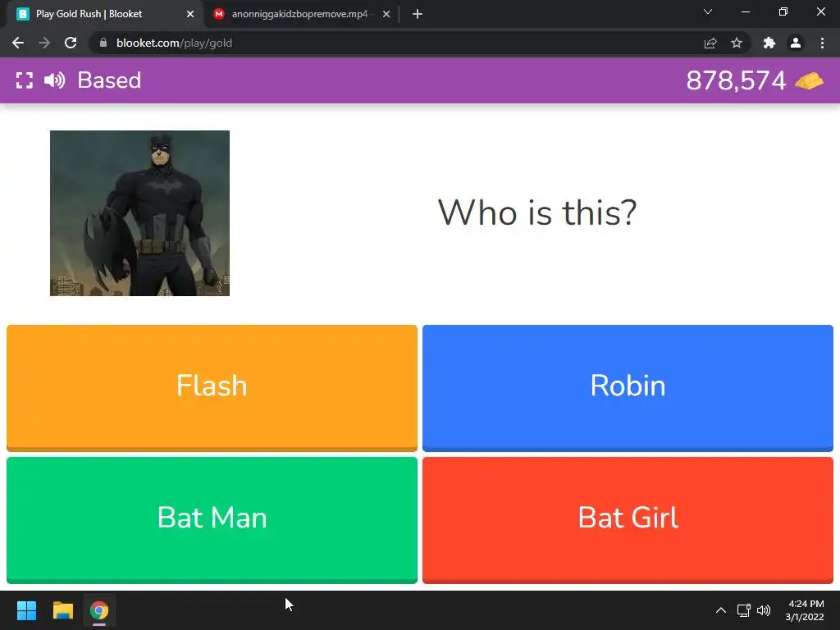Open the Windows Start menu
Image resolution: width=840 pixels, height=630 pixels.
tap(26, 610)
